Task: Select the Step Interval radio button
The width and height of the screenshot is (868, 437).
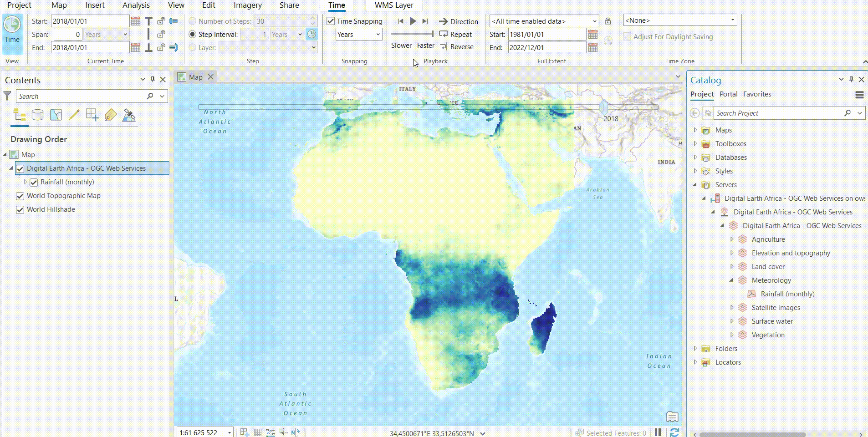Action: click(193, 34)
